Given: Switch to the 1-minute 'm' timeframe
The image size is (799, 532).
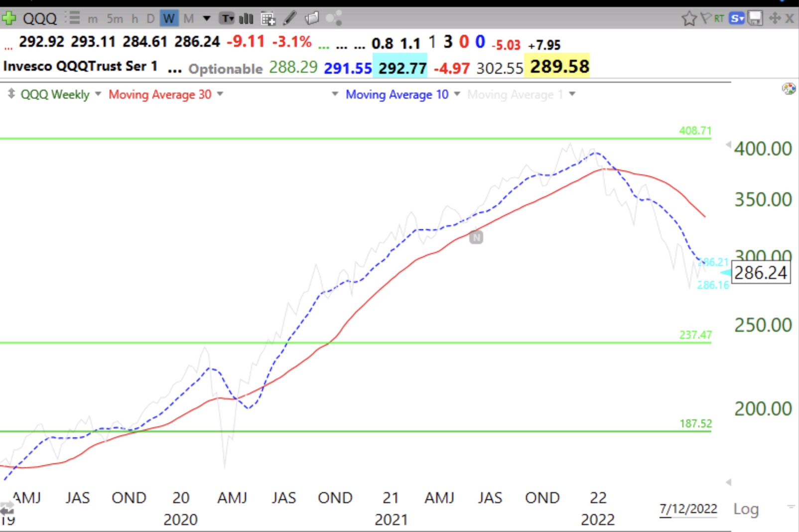Looking at the screenshot, I should coord(93,19).
